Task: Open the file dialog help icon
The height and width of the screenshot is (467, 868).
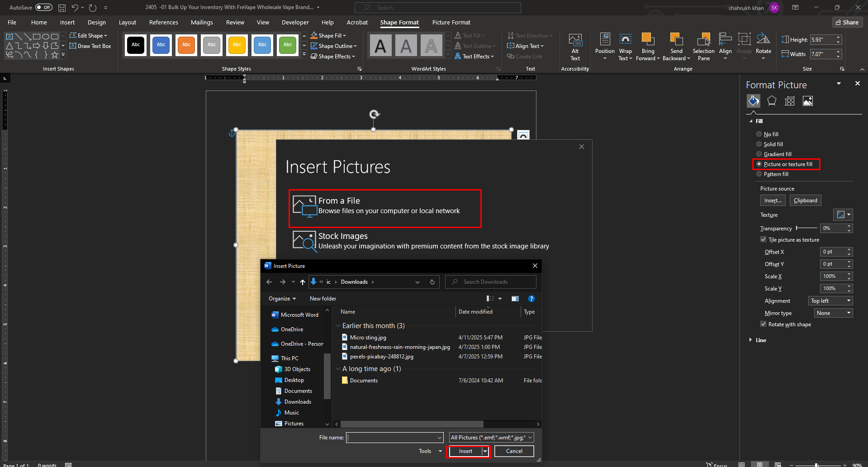Action: point(531,299)
